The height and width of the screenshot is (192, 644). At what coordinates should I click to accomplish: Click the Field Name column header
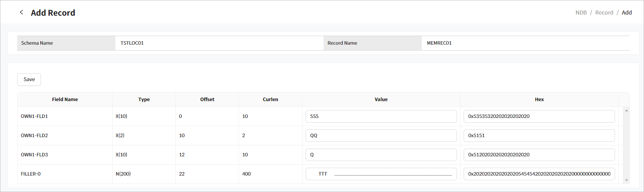[65, 100]
